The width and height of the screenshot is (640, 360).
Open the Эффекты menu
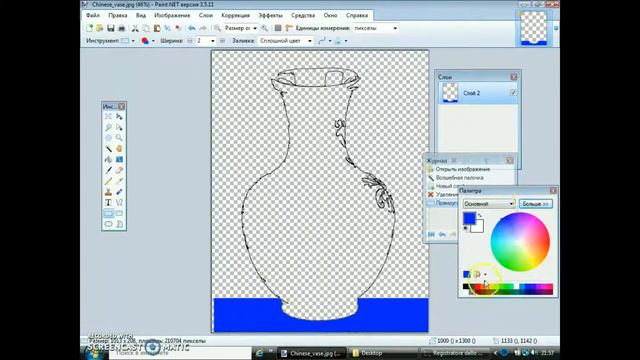click(x=270, y=15)
